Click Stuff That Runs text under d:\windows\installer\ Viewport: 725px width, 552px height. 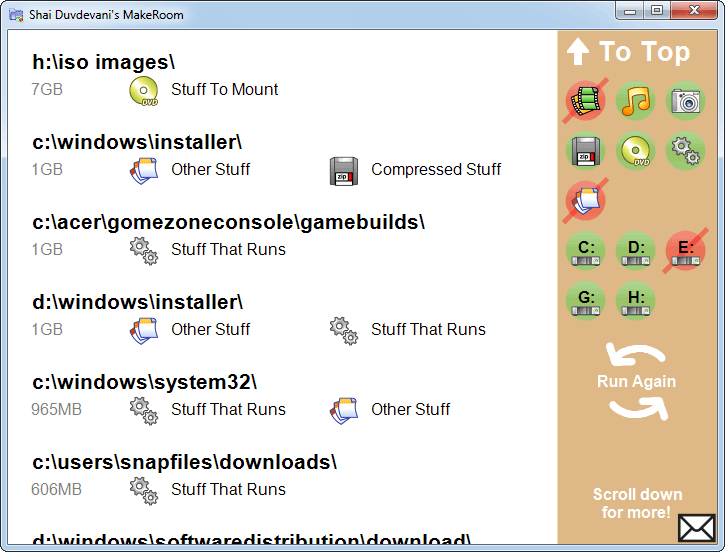[x=428, y=329]
